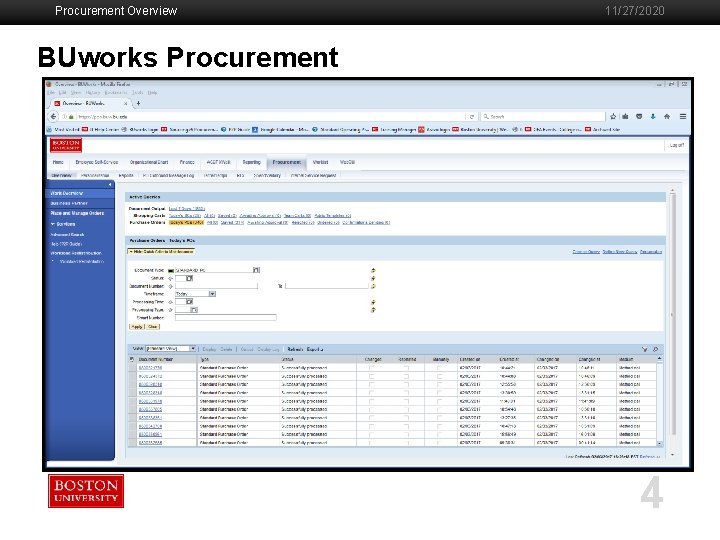Image resolution: width=720 pixels, height=540 pixels.
Task: Bookmark this page with the star icon
Action: point(613,117)
